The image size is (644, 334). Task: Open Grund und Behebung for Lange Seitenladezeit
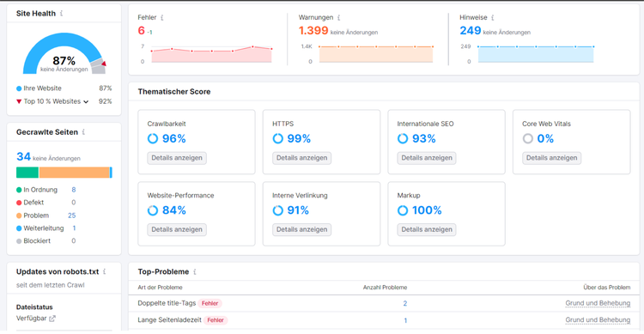tap(598, 320)
